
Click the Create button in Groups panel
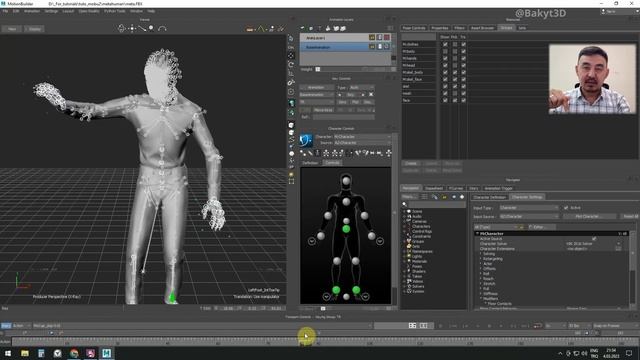[411, 164]
